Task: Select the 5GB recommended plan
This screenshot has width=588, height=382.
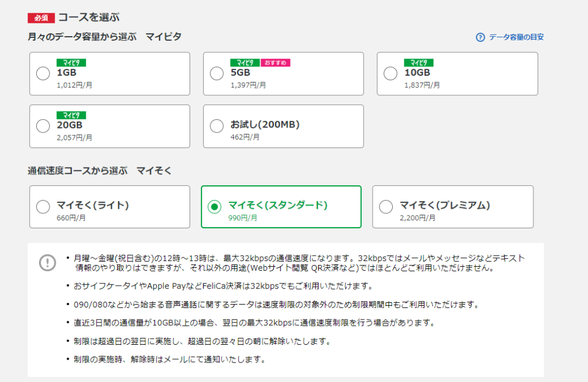Action: click(x=216, y=73)
